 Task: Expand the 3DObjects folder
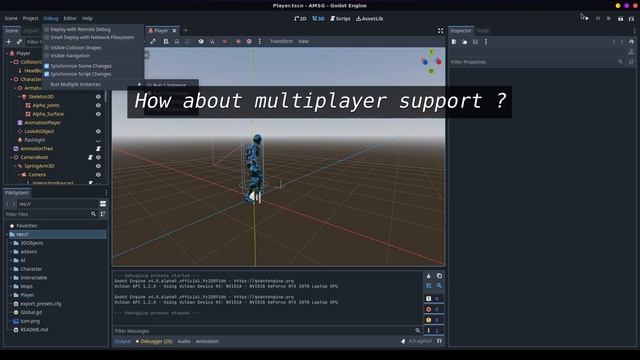coord(11,243)
